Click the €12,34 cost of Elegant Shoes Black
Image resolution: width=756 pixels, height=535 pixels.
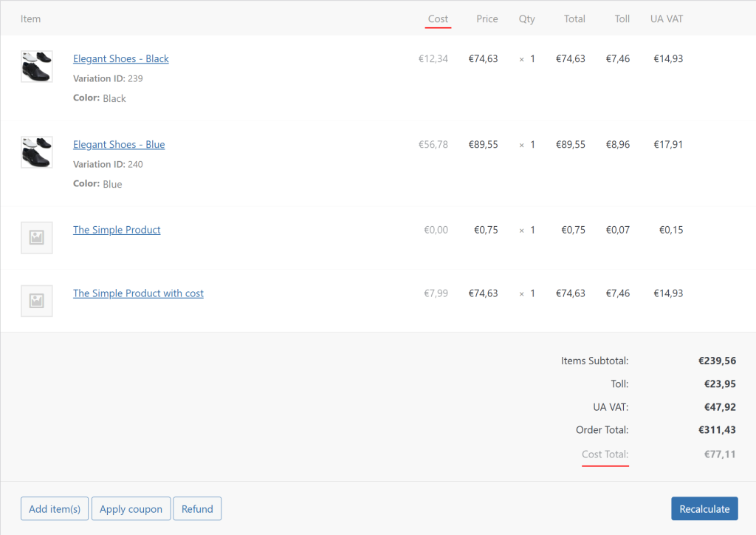433,59
